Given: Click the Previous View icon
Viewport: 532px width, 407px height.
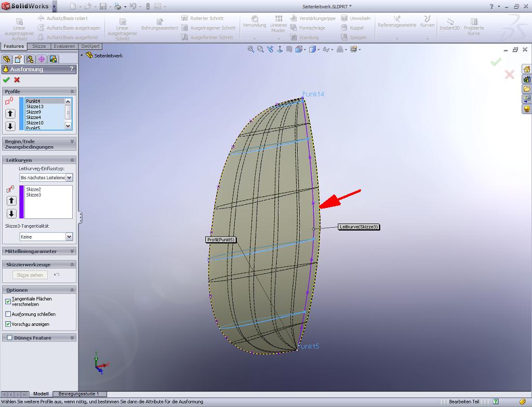Looking at the screenshot, I should coord(270,49).
